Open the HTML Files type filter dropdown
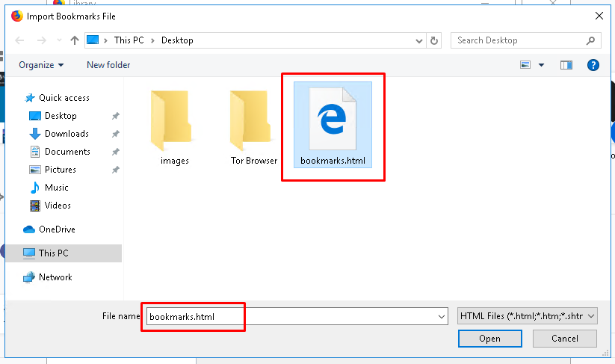615x364 pixels. tap(527, 316)
